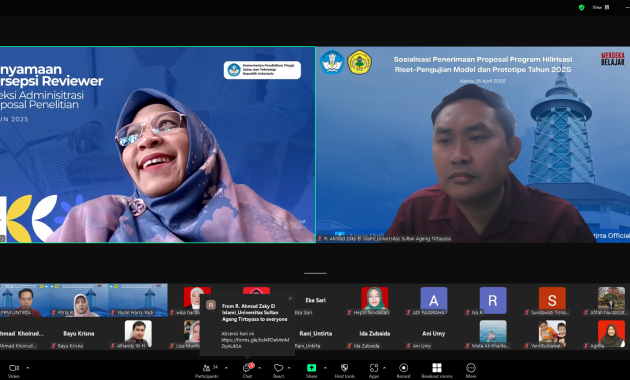Open the Apps icon
The image size is (630, 380).
(x=374, y=370)
